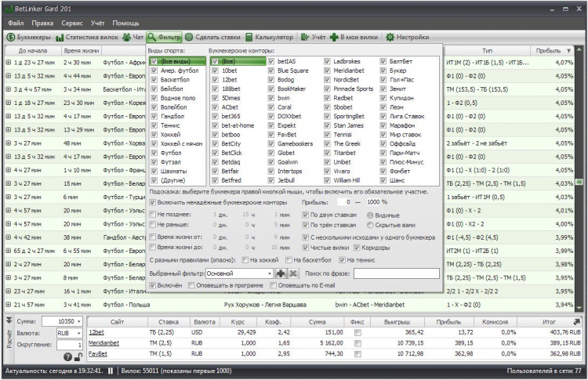Expand the row 3 д 4 ч 57 мин
Screen dimensions: 588x380
(x=9, y=89)
